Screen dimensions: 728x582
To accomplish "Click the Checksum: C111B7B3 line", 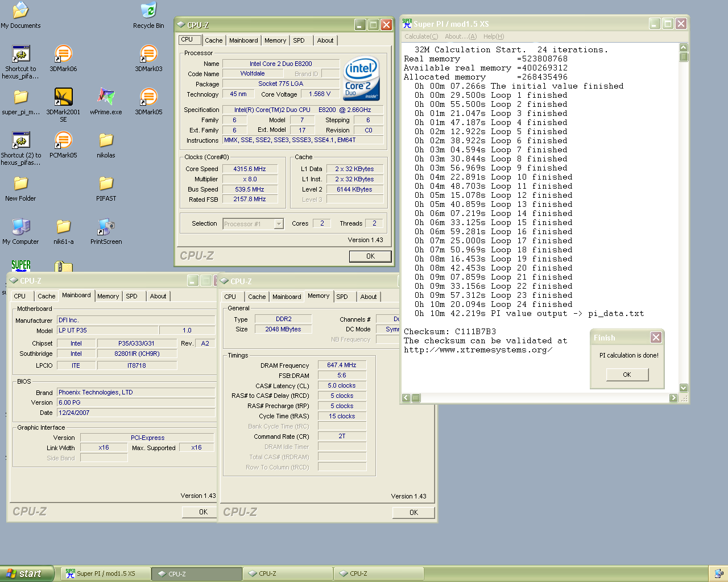I will click(450, 331).
